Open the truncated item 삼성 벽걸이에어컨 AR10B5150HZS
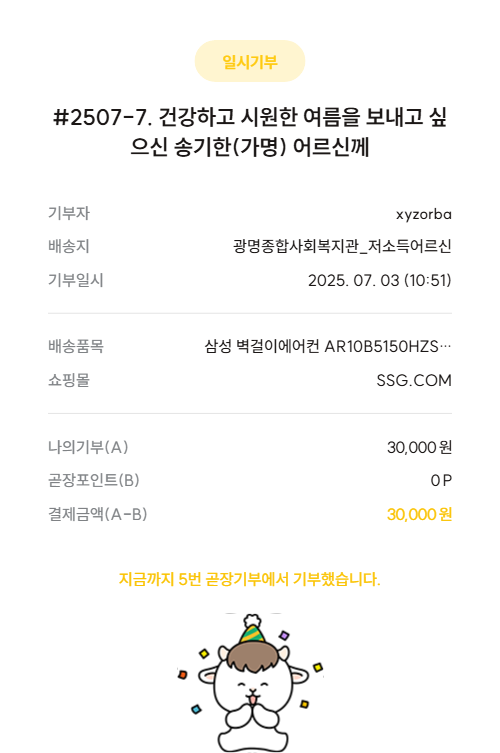Viewport: 500px width, 753px height. 328,346
